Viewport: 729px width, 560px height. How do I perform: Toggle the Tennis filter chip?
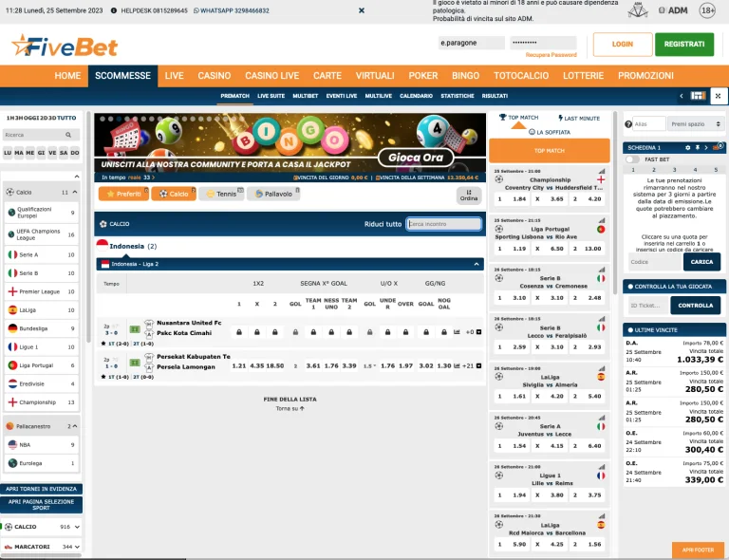click(222, 194)
